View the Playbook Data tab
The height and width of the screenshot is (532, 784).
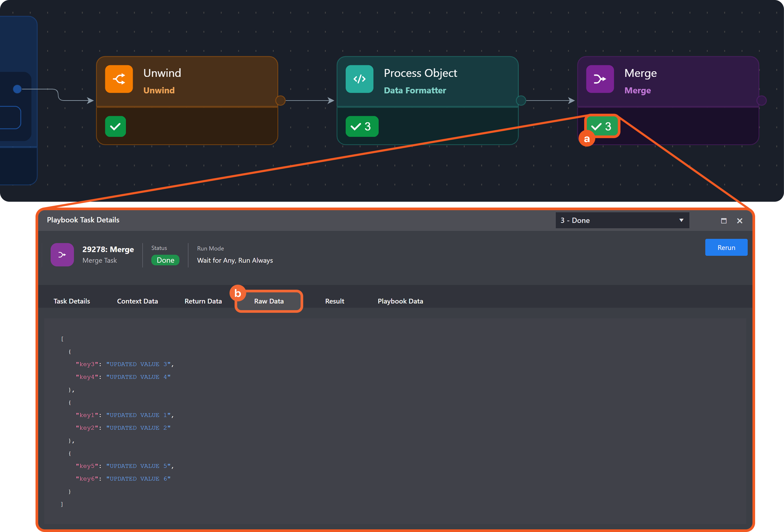[400, 301]
